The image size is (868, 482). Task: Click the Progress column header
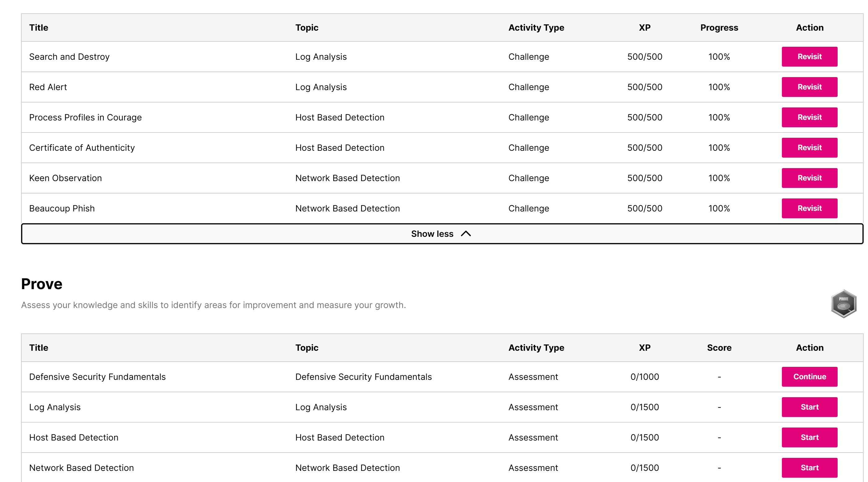(719, 28)
